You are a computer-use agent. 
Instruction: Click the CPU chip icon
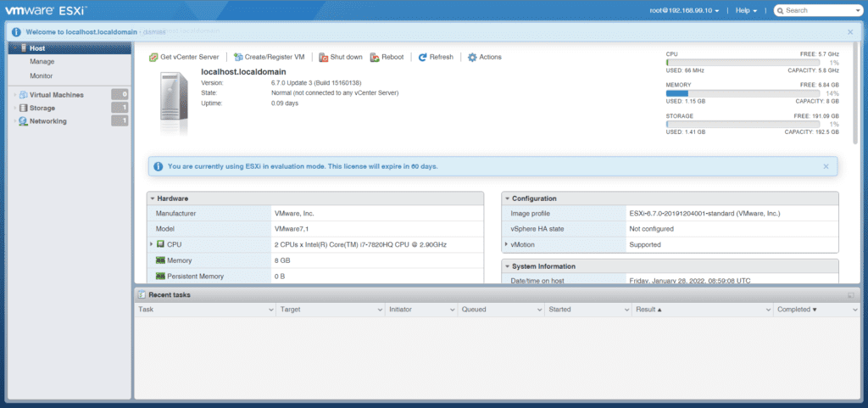(160, 244)
